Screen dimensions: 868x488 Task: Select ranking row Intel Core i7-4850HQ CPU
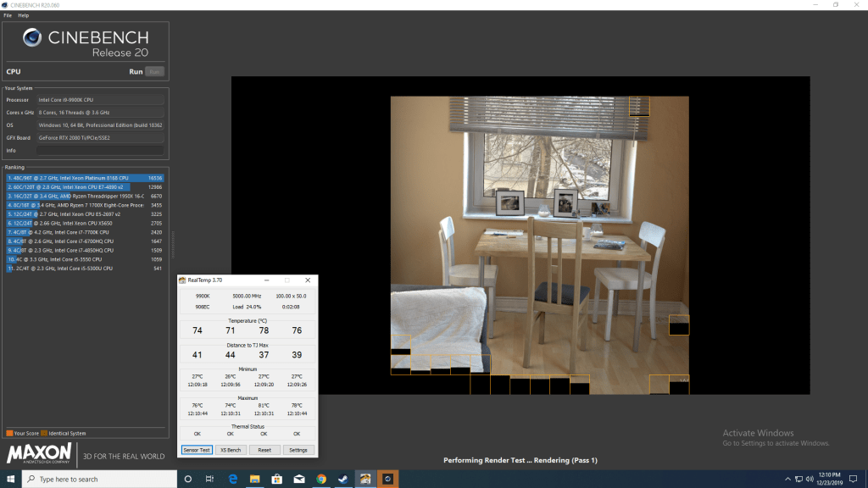click(x=85, y=250)
